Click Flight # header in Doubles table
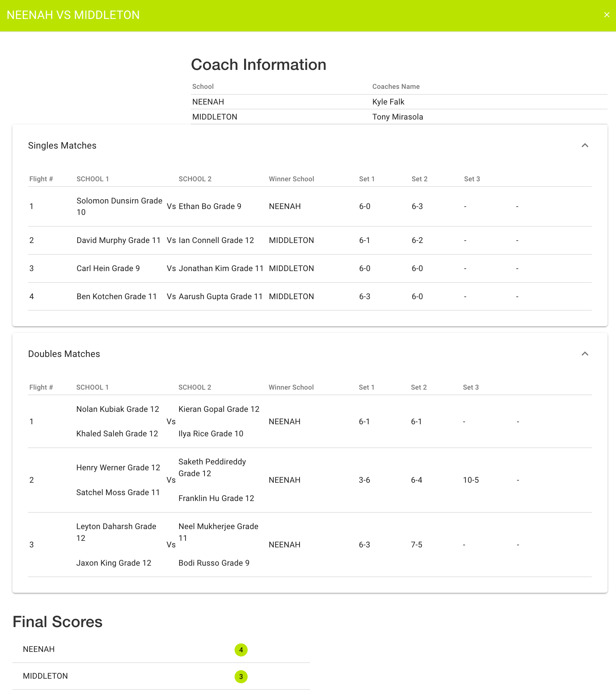 pyautogui.click(x=41, y=387)
